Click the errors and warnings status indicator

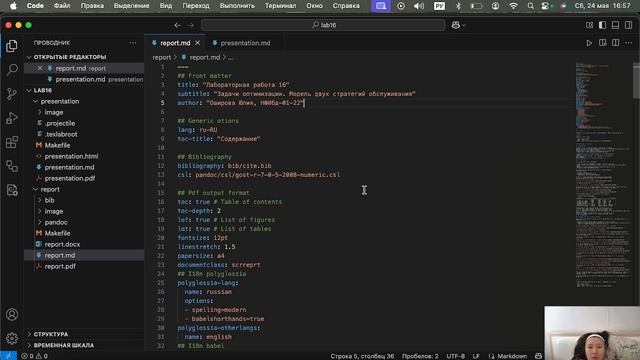pos(34,356)
